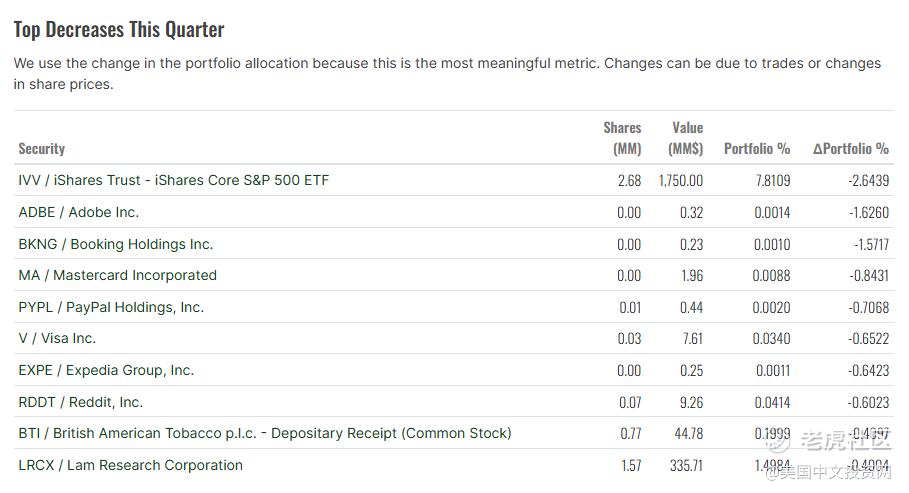Open the PYPL / PayPal Holdings, Inc. link
The image size is (909, 493).
pos(111,307)
